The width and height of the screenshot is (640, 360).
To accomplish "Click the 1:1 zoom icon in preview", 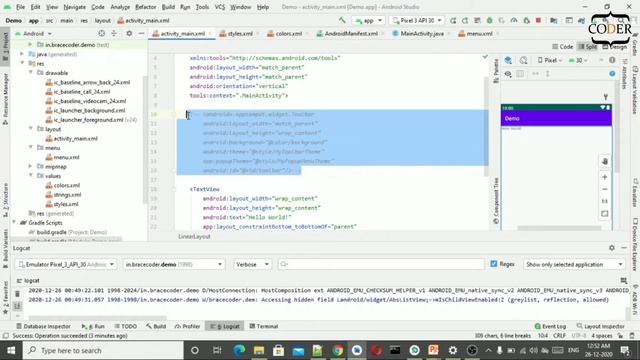I will (x=604, y=201).
